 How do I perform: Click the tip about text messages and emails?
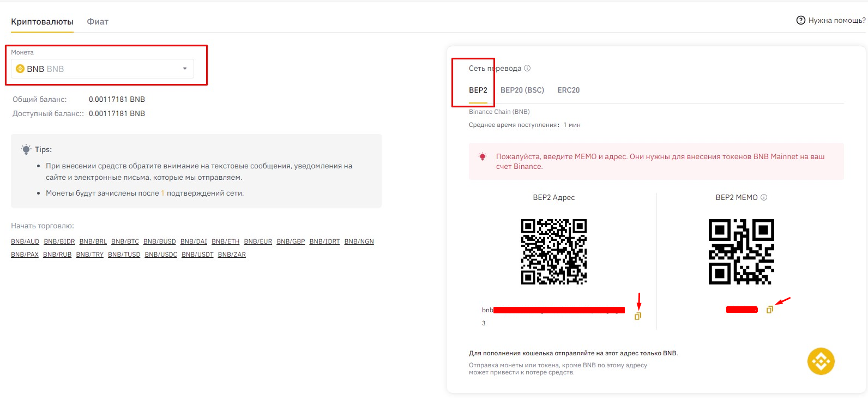199,172
